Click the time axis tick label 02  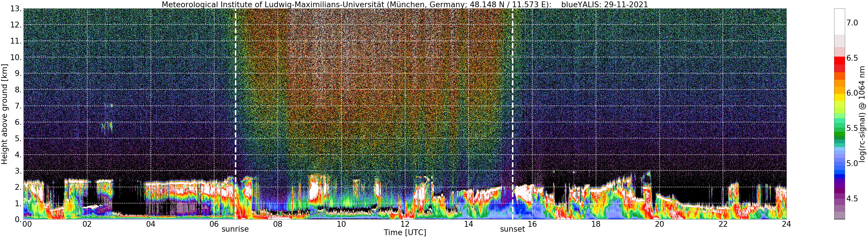[x=87, y=224]
